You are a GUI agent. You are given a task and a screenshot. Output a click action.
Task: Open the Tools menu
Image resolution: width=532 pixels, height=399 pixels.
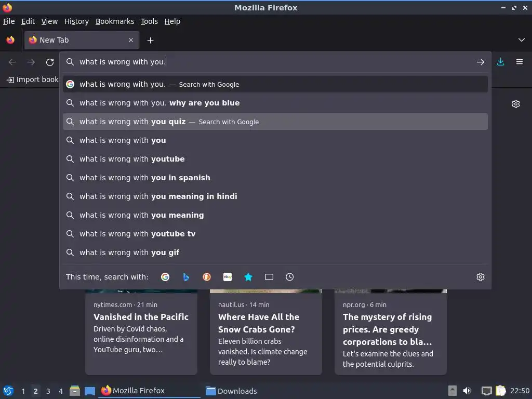(149, 21)
